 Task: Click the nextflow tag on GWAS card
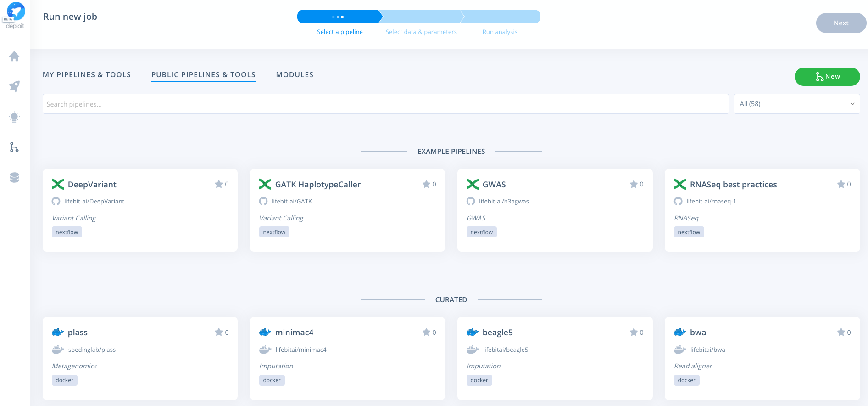[481, 232]
